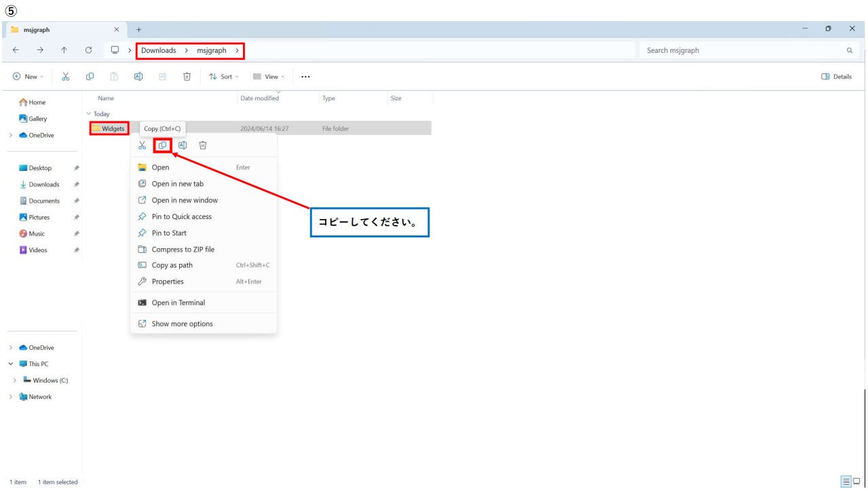The width and height of the screenshot is (868, 491).
Task: Go up one folder with Up arrow
Action: coord(64,50)
